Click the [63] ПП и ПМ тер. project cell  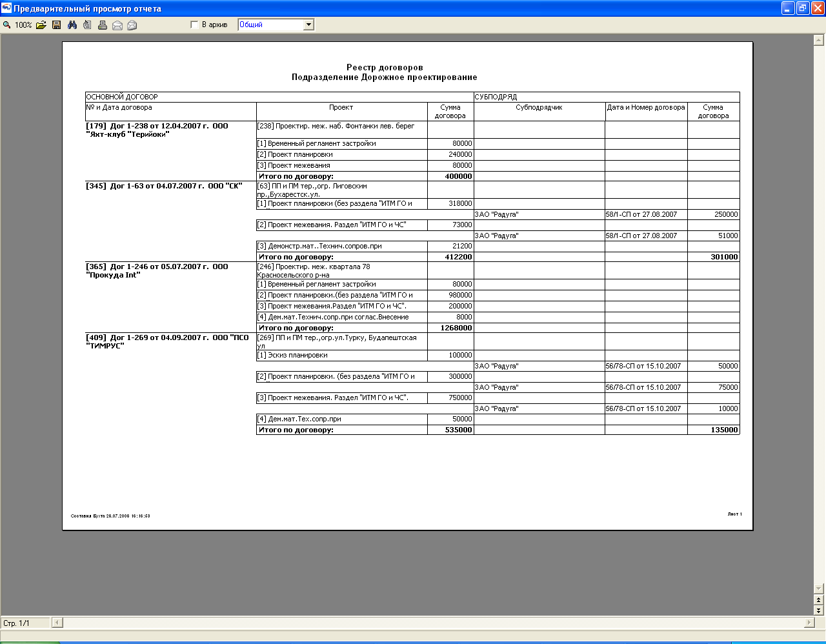(x=342, y=190)
